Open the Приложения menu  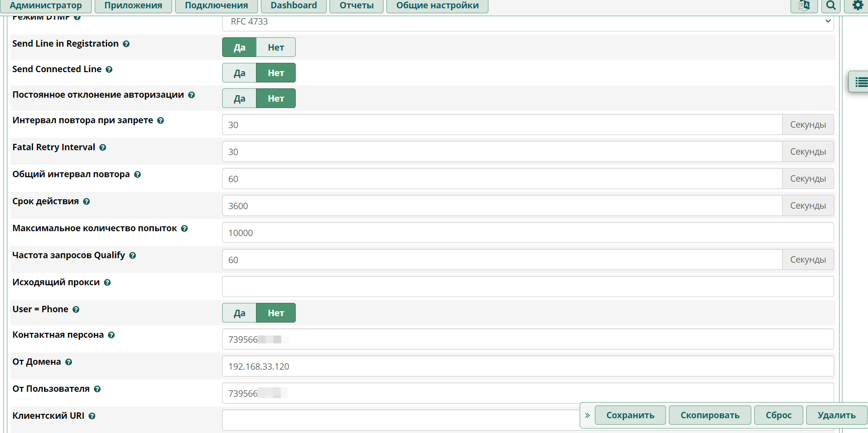pos(133,5)
